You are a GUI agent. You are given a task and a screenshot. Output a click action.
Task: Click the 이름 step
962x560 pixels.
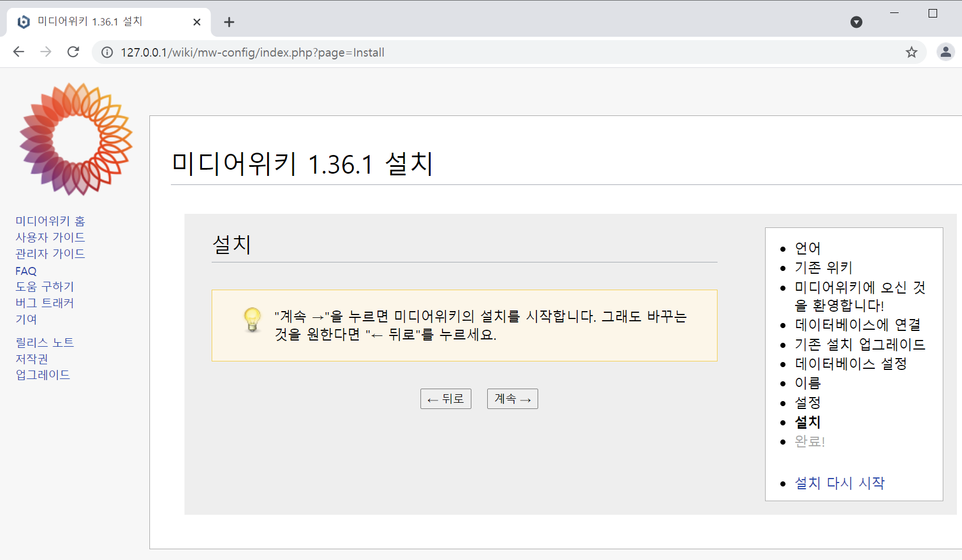[x=808, y=383]
